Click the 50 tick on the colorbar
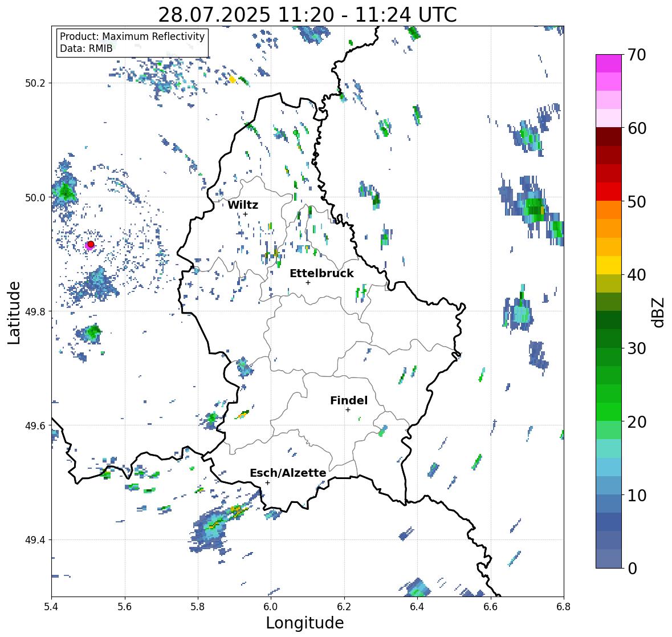This screenshot has height=637, width=672. coord(637,201)
